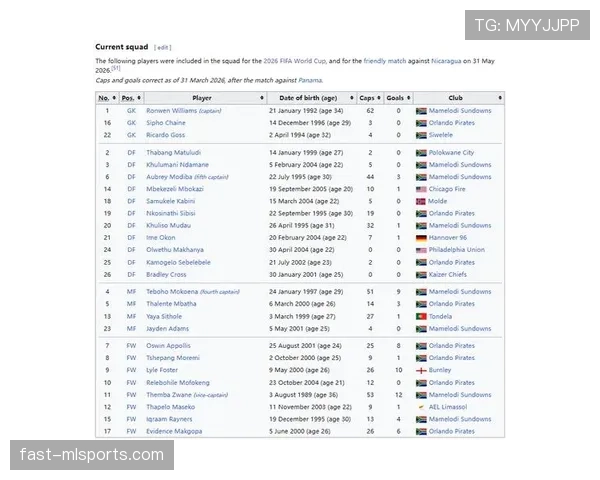Click the flag in Themba Zwane's club cell
The height and width of the screenshot is (480, 600).
[421, 395]
